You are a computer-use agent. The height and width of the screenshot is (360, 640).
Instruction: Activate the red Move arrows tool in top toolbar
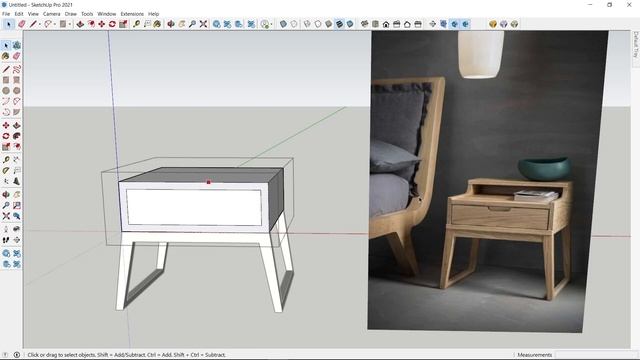click(102, 24)
